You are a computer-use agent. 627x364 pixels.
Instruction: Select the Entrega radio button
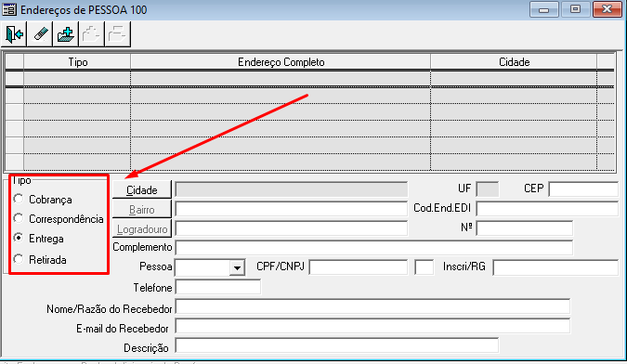click(19, 238)
